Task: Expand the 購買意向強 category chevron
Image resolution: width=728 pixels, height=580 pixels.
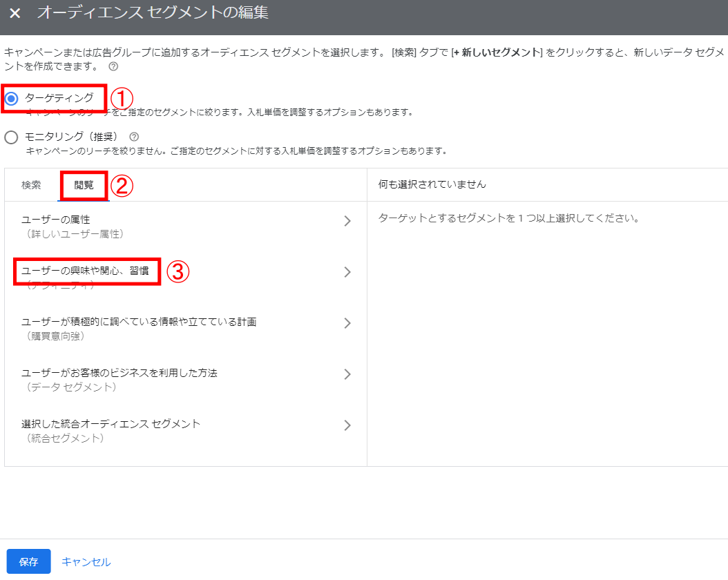Action: point(347,323)
